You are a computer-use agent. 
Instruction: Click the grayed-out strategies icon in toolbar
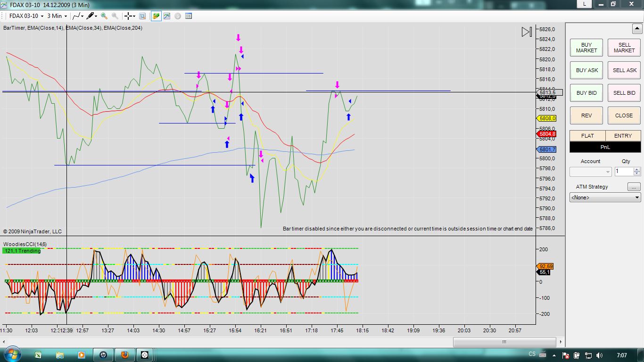point(178,16)
